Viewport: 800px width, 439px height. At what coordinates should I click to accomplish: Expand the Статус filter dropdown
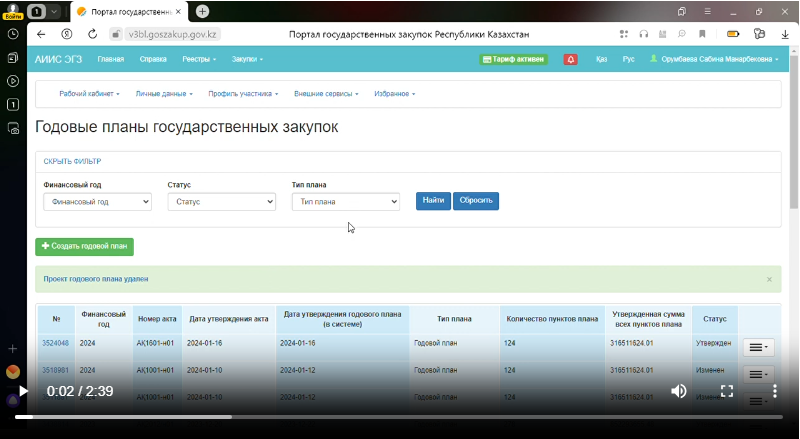[221, 201]
